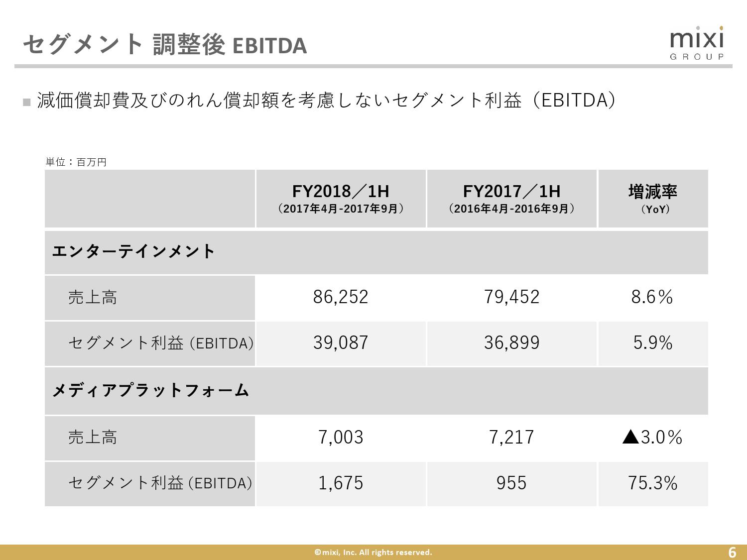Image resolution: width=747 pixels, height=560 pixels.
Task: Click the 36,899 EBITDA cell
Action: pyautogui.click(x=511, y=343)
